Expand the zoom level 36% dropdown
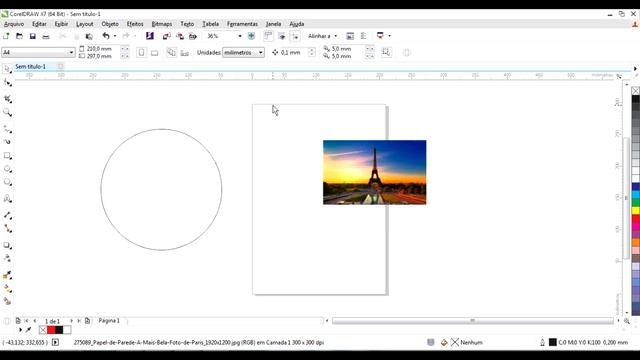The image size is (640, 360). [240, 36]
